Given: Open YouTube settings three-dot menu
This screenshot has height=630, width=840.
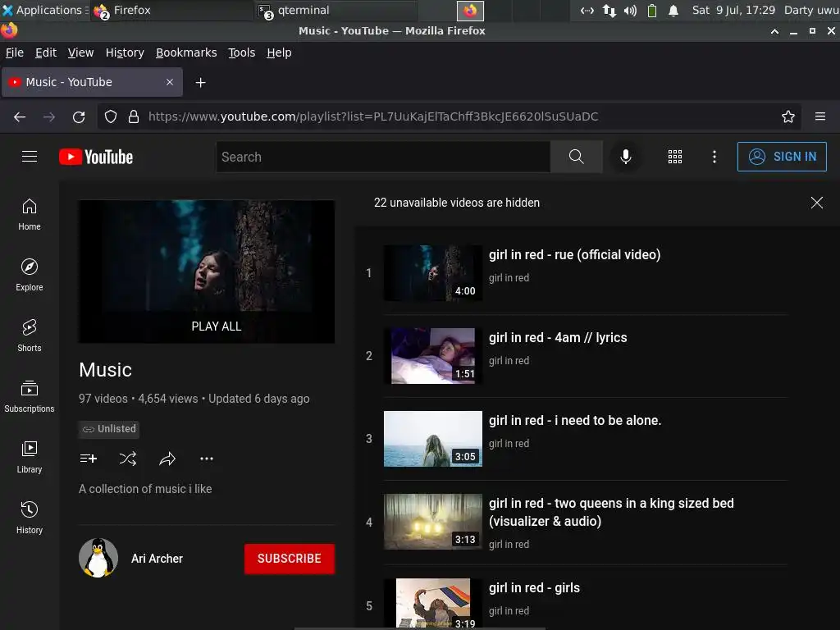Looking at the screenshot, I should click(714, 157).
